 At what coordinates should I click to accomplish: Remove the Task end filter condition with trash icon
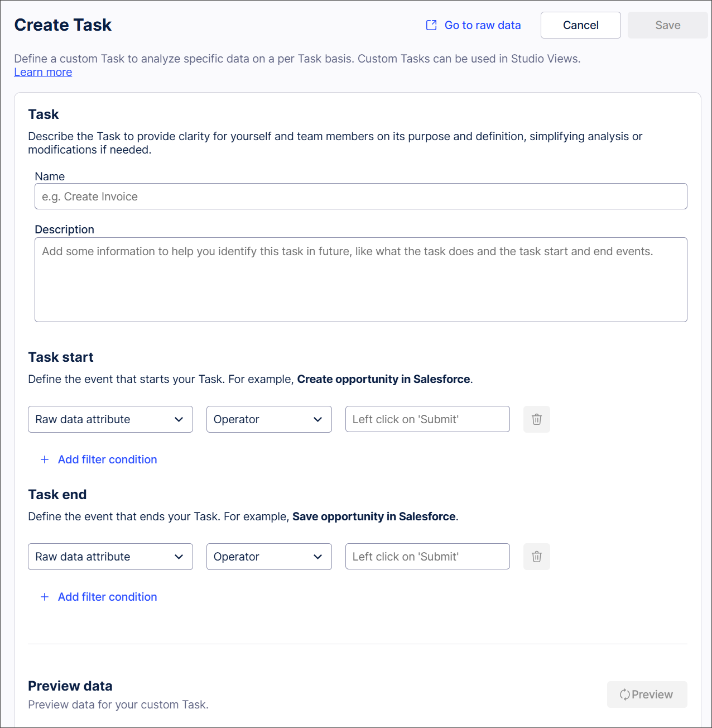point(536,557)
